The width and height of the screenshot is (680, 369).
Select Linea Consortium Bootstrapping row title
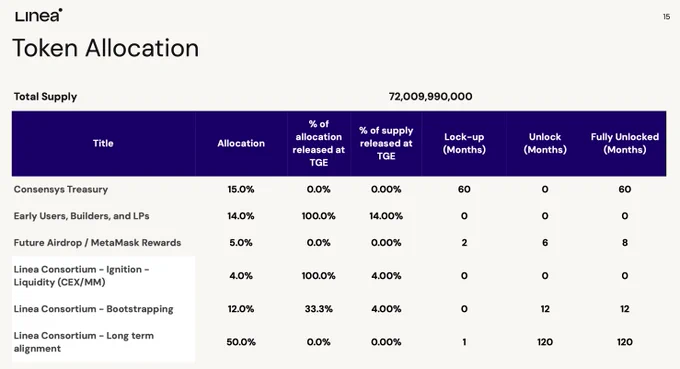(x=93, y=309)
